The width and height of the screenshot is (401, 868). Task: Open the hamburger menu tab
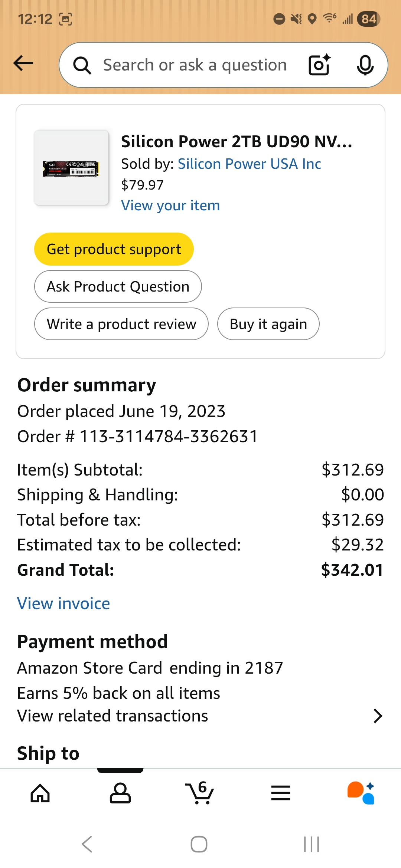(281, 793)
